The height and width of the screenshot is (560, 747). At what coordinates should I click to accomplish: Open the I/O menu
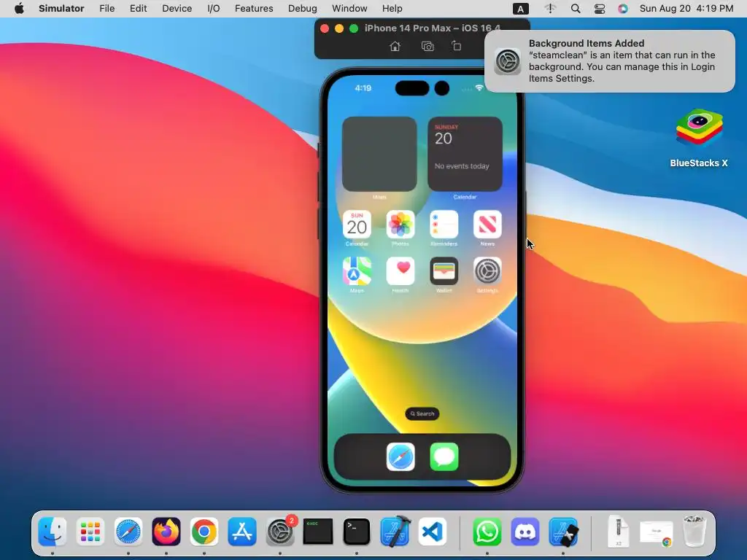(x=214, y=9)
